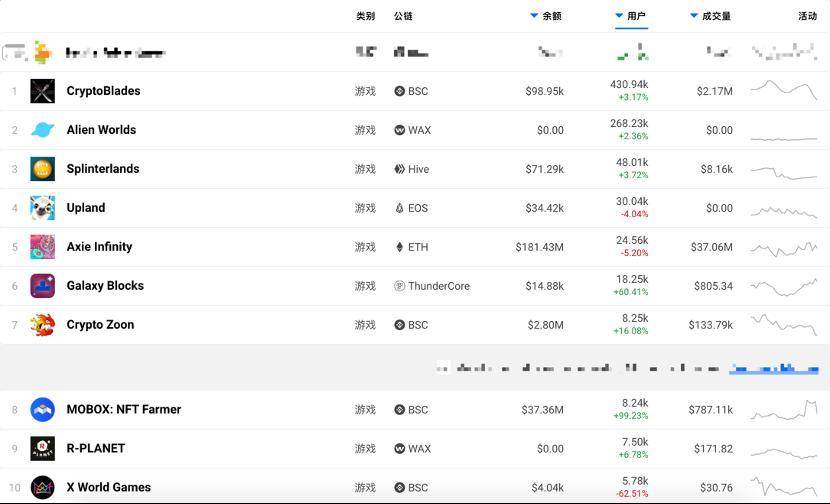This screenshot has height=504, width=830.
Task: Click the Crypto Zoon dragon icon
Action: [x=42, y=325]
